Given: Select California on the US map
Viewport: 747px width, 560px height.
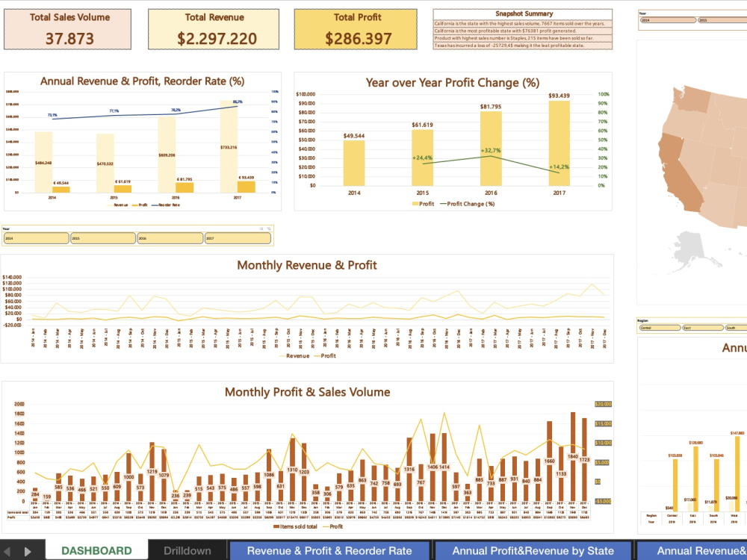Looking at the screenshot, I should click(678, 174).
